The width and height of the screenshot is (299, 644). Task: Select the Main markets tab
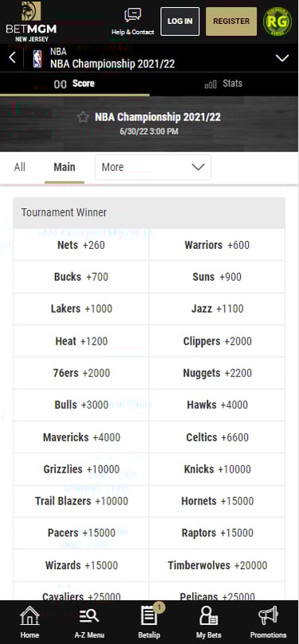[x=65, y=168]
